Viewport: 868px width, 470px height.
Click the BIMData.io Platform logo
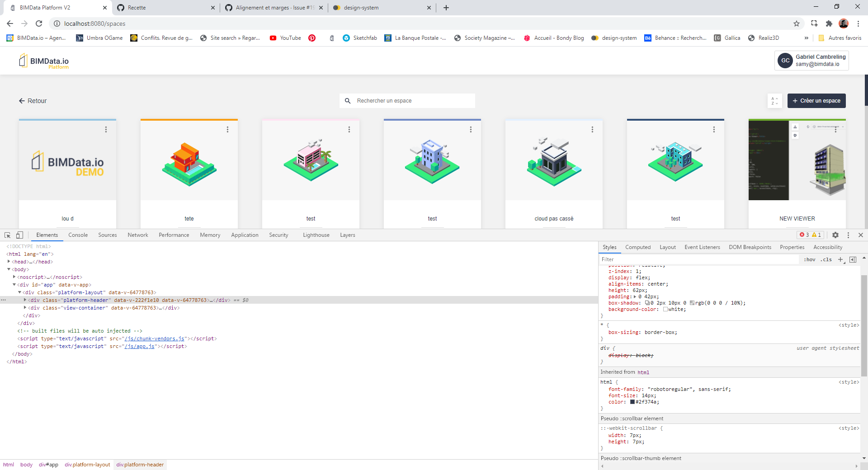click(x=43, y=61)
